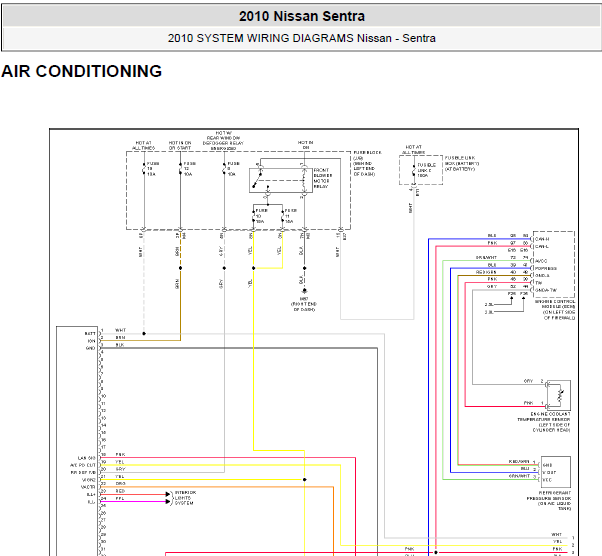602x556 pixels.
Task: Click the refrigerant pressure sensor box
Action: coord(556,472)
